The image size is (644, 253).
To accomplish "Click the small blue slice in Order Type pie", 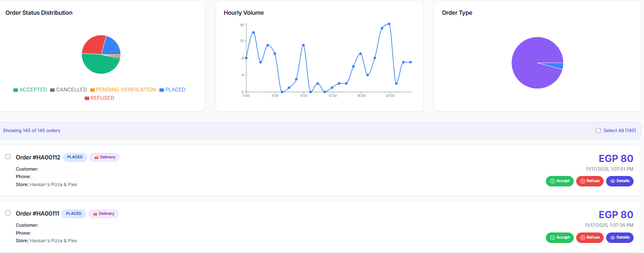I will point(557,65).
